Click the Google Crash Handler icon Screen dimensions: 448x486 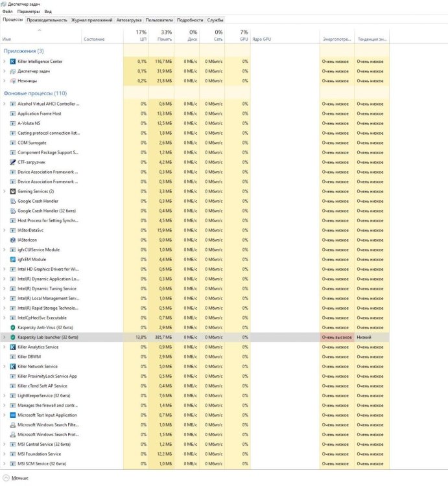(13, 201)
